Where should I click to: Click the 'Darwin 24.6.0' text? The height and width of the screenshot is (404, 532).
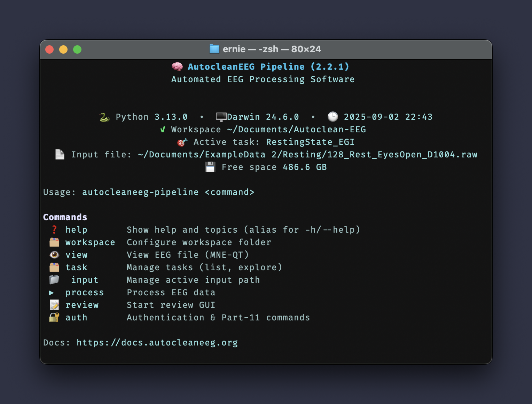coord(263,117)
